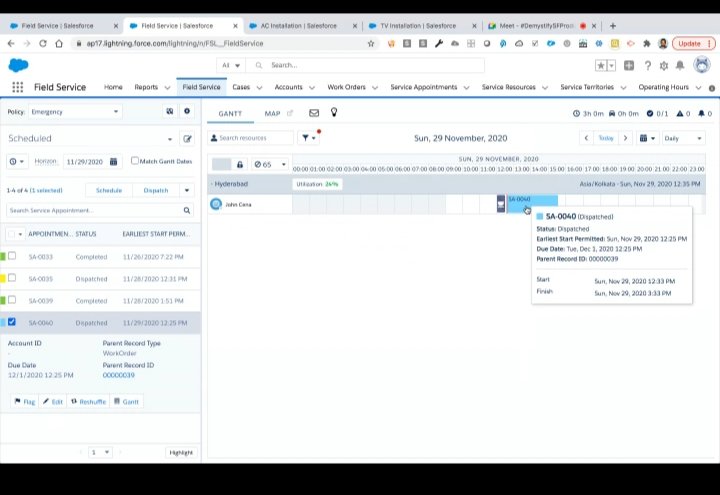Screen dimensions: 720x495
Task: Click the rule violations warning icon
Action: (680, 113)
